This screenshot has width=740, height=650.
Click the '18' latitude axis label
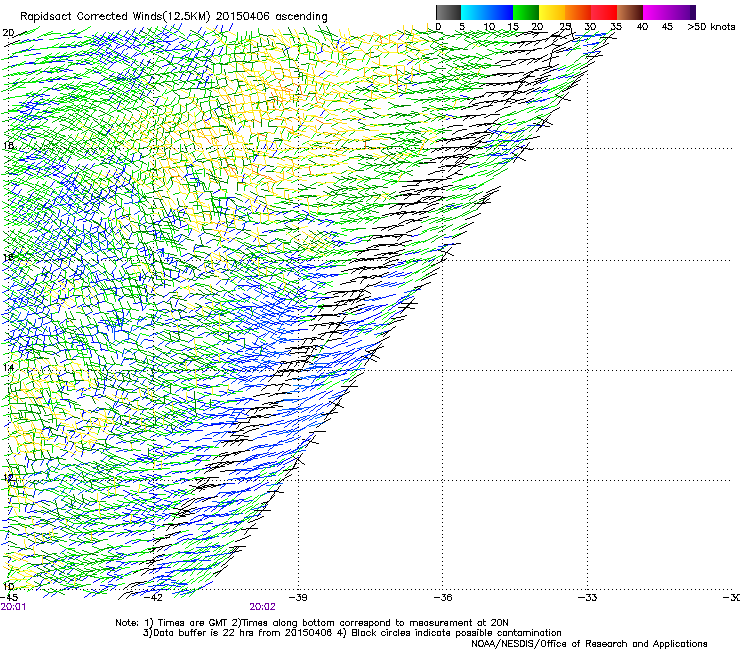pos(8,145)
